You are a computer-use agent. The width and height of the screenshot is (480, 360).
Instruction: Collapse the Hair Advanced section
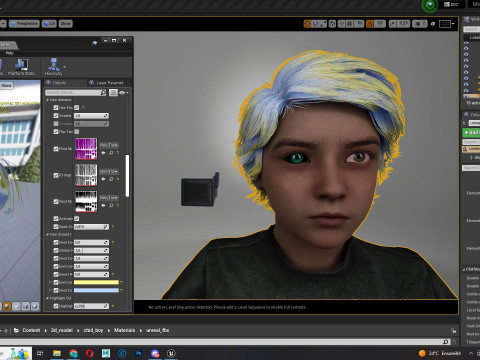[x=47, y=100]
